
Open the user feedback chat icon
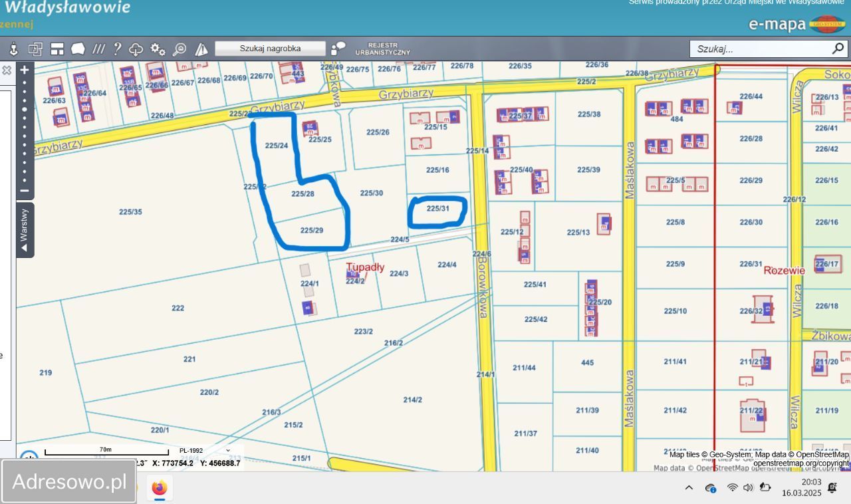[x=338, y=49]
